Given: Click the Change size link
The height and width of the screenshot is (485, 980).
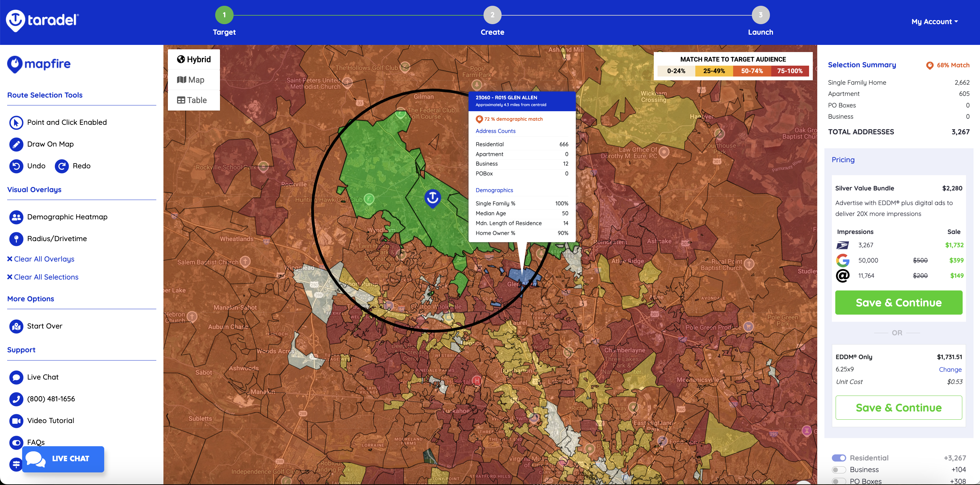Looking at the screenshot, I should click(950, 369).
